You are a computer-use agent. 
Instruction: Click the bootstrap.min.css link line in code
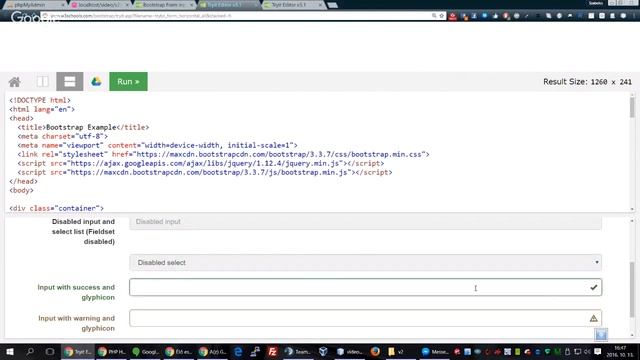[223, 154]
